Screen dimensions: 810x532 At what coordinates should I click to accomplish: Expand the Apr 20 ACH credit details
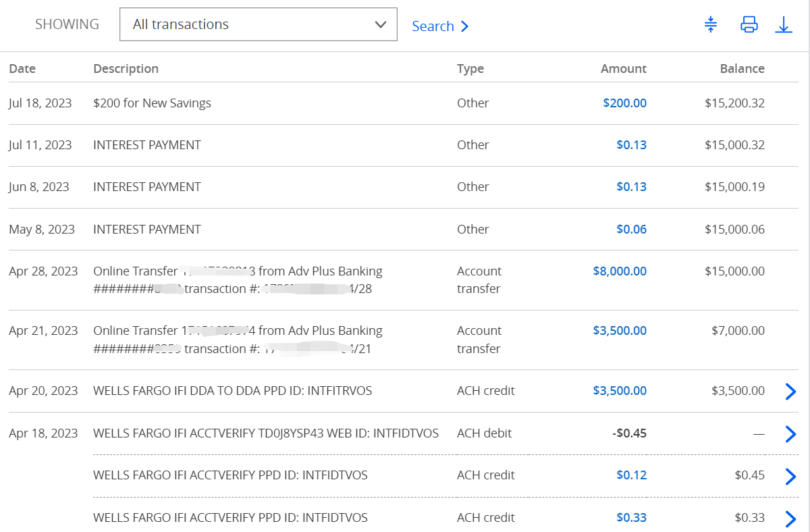[x=790, y=392]
